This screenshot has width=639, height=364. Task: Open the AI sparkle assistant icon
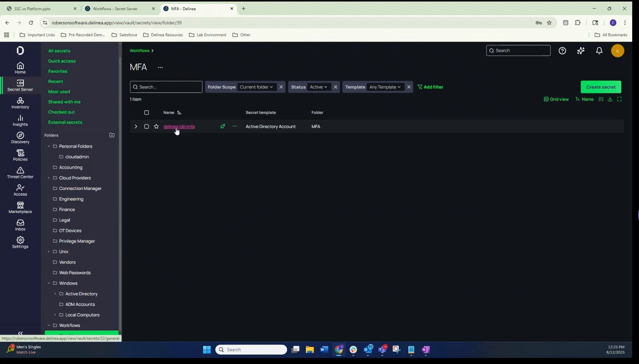point(581,51)
